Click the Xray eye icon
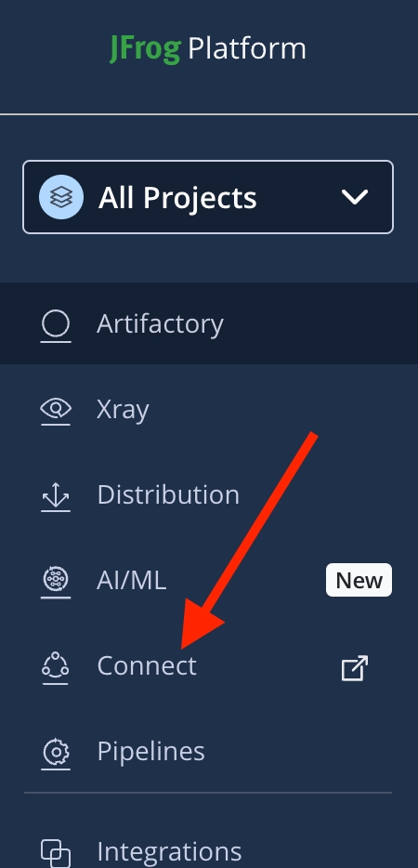This screenshot has height=868, width=418. click(56, 411)
